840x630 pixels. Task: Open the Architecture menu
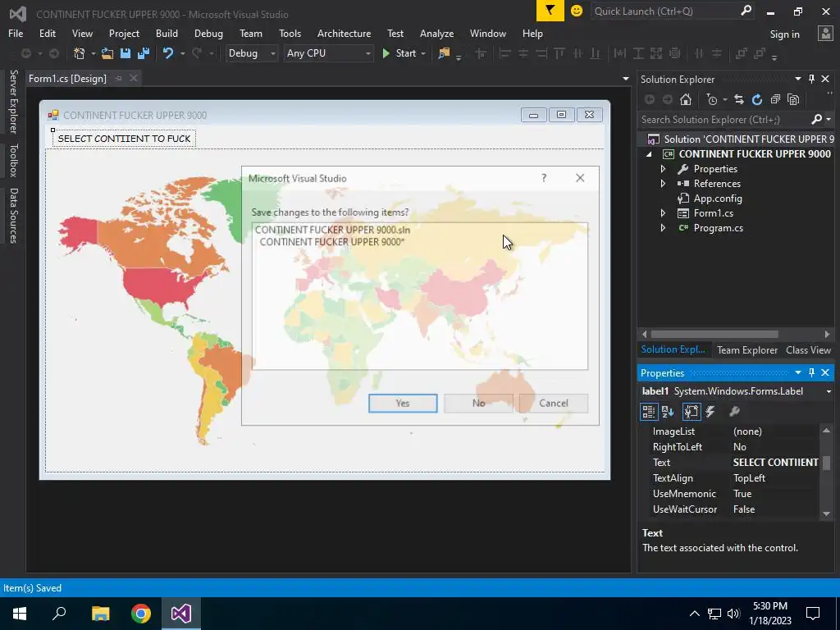(x=344, y=33)
